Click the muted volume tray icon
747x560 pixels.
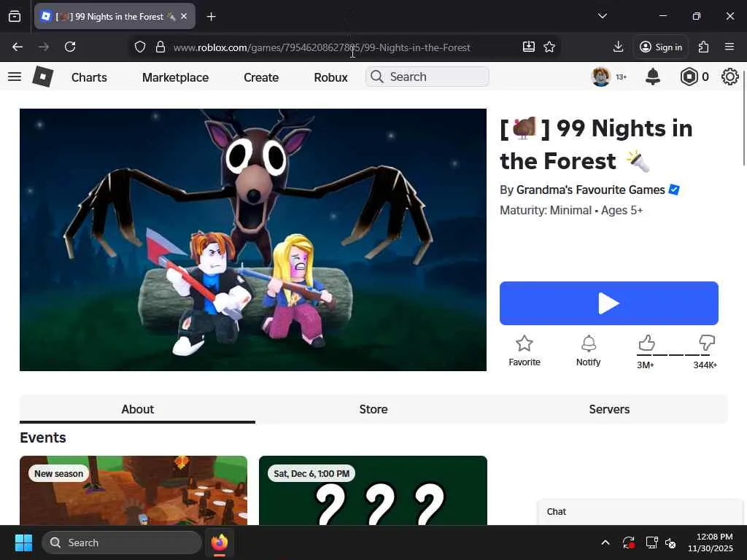pyautogui.click(x=671, y=542)
